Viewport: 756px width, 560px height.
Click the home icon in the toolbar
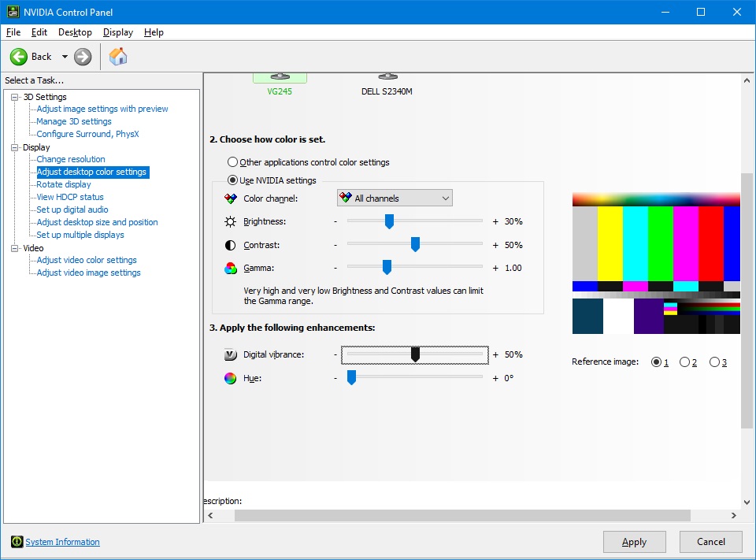click(118, 56)
